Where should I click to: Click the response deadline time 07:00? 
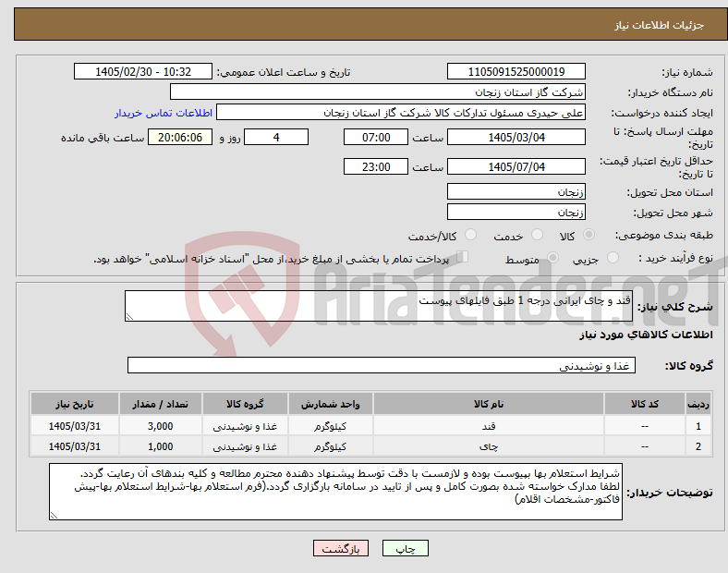[x=376, y=138]
